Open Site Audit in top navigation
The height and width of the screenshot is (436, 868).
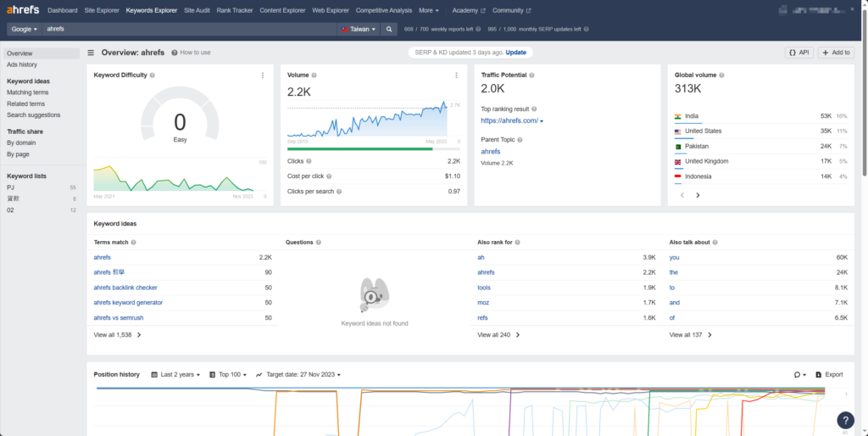[197, 10]
